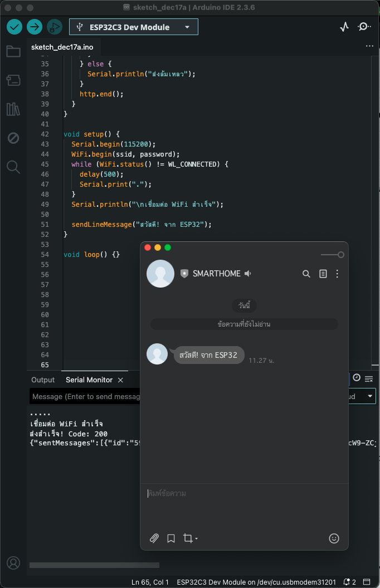Image resolution: width=380 pixels, height=588 pixels.
Task: Upload the sketch with the arrow button
Action: tap(35, 27)
